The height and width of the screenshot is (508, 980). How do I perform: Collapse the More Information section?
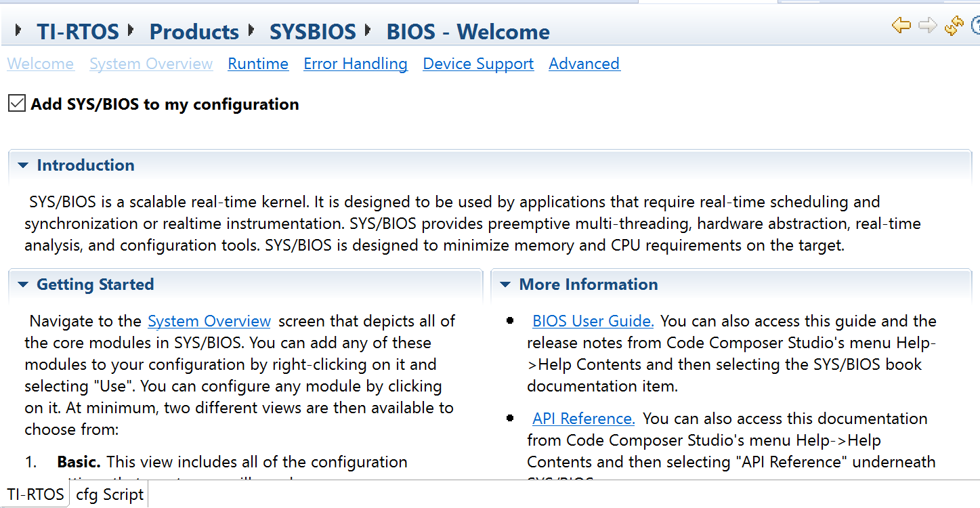pyautogui.click(x=505, y=284)
